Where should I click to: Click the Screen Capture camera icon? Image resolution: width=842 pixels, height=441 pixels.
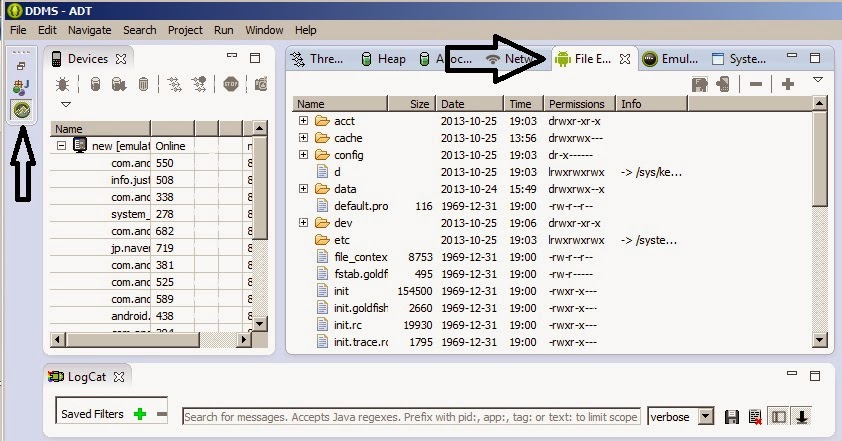pyautogui.click(x=261, y=84)
